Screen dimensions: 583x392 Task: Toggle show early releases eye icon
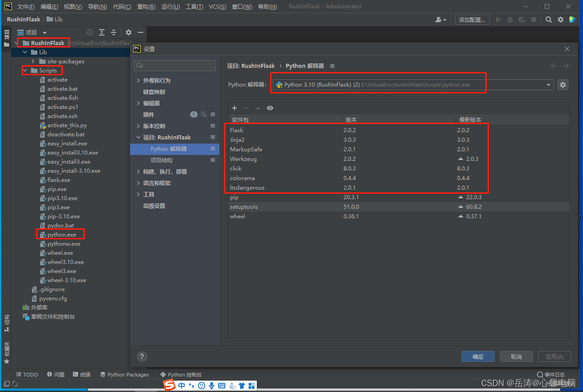click(x=270, y=108)
